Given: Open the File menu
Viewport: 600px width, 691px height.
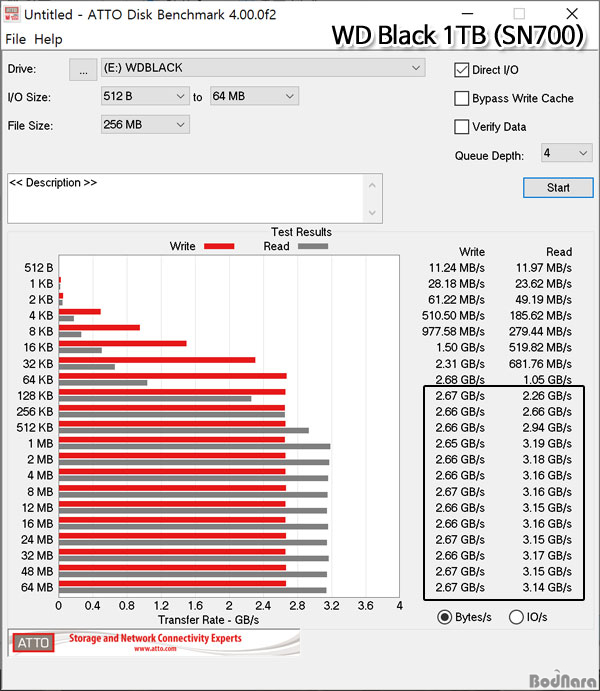Looking at the screenshot, I should pyautogui.click(x=15, y=39).
